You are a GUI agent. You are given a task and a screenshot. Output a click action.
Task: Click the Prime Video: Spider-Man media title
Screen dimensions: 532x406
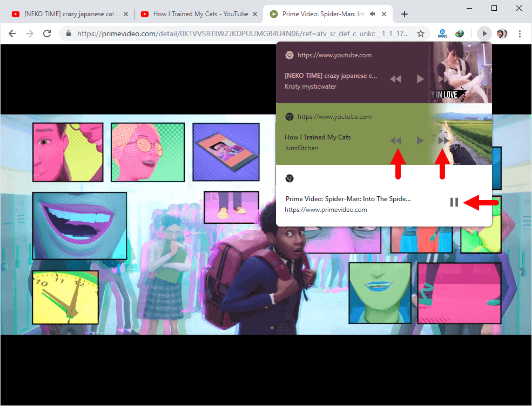click(348, 198)
